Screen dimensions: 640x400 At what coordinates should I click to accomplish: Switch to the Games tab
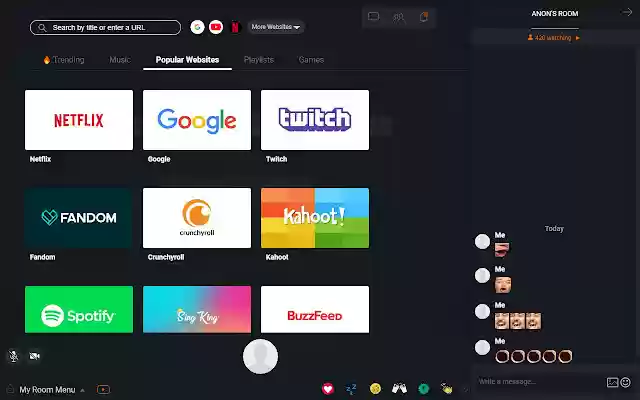click(311, 60)
